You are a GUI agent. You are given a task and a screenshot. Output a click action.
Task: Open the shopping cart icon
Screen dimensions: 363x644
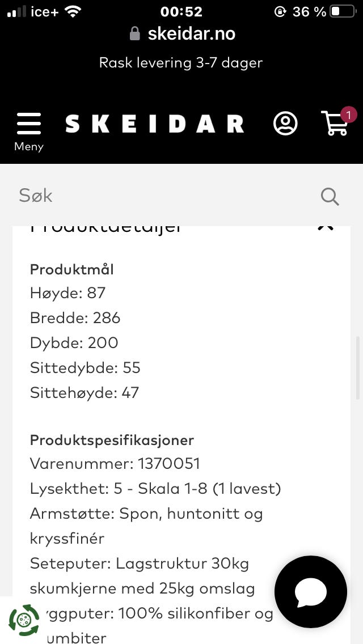[335, 124]
